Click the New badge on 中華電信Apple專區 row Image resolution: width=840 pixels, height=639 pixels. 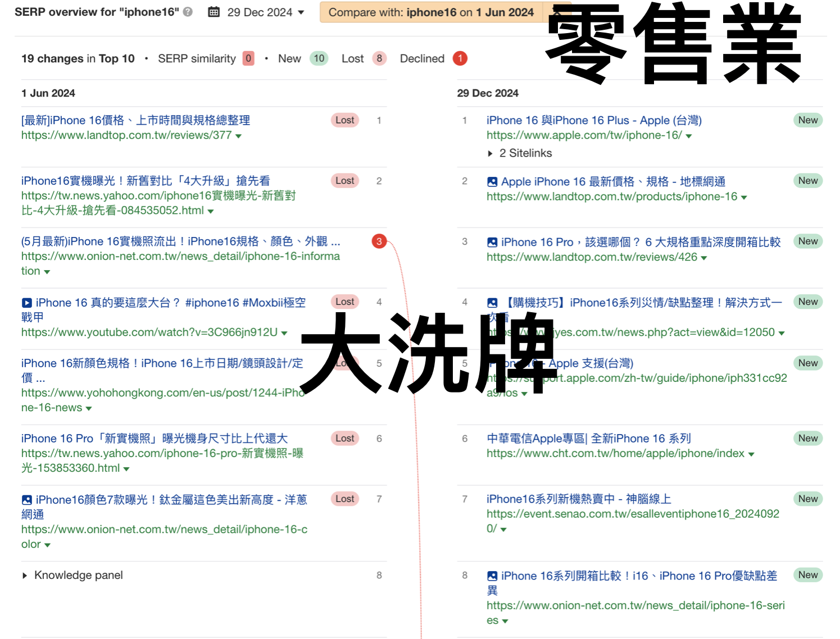pyautogui.click(x=808, y=439)
